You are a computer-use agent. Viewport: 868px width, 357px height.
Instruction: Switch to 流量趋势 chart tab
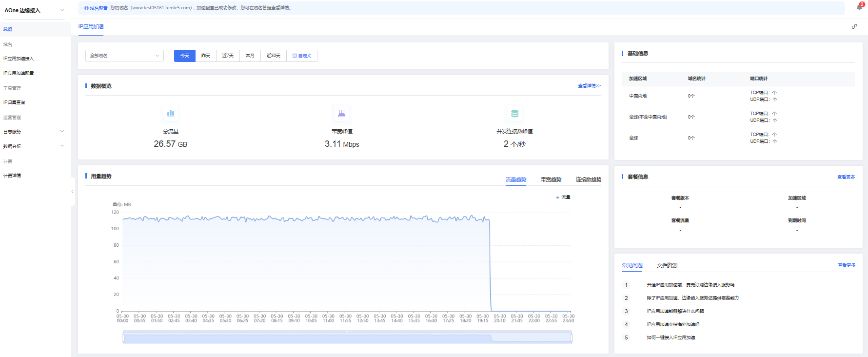coord(516,179)
